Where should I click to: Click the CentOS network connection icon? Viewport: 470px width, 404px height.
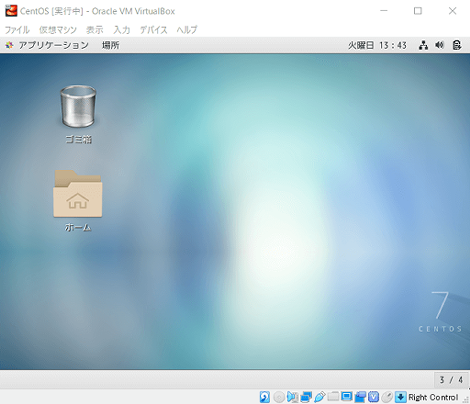coord(423,45)
